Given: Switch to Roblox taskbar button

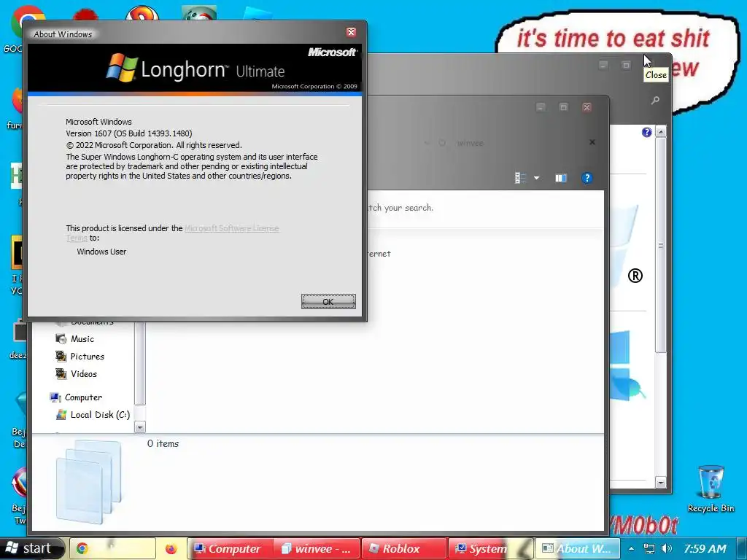Looking at the screenshot, I should click(x=404, y=548).
